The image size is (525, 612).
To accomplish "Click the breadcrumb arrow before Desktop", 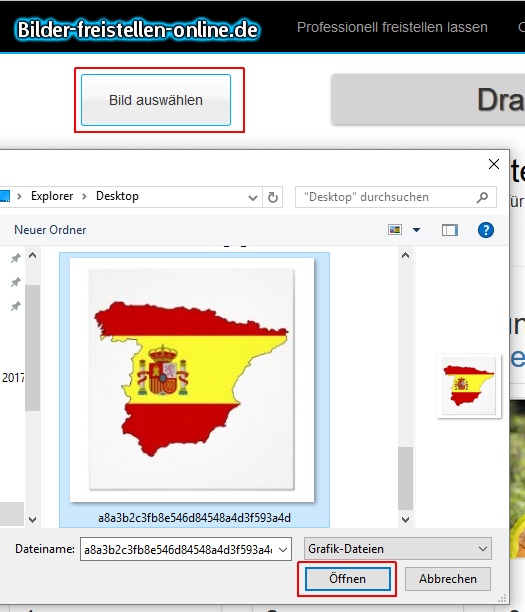I will 84,196.
